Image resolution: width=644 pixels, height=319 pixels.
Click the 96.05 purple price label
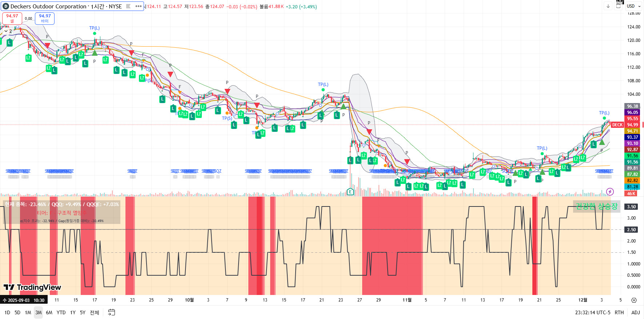pos(632,113)
